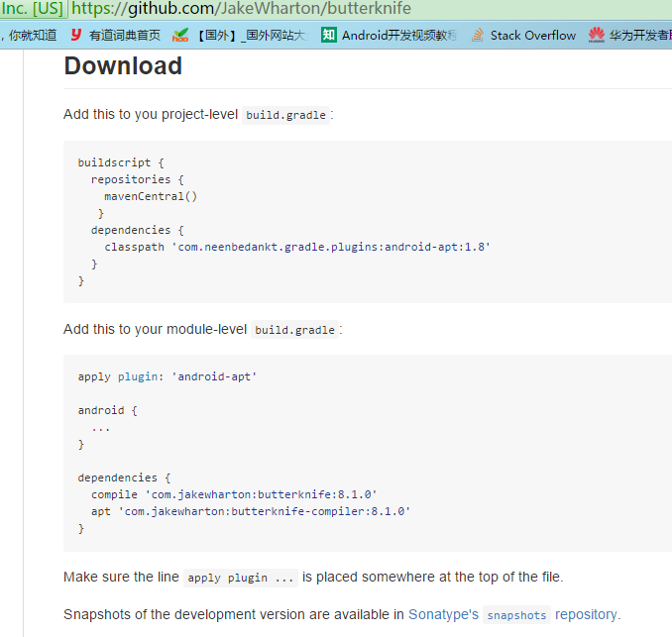Screen dimensions: 672x637
Task: Click the module-level build.gradle inline code
Action: [x=294, y=330]
